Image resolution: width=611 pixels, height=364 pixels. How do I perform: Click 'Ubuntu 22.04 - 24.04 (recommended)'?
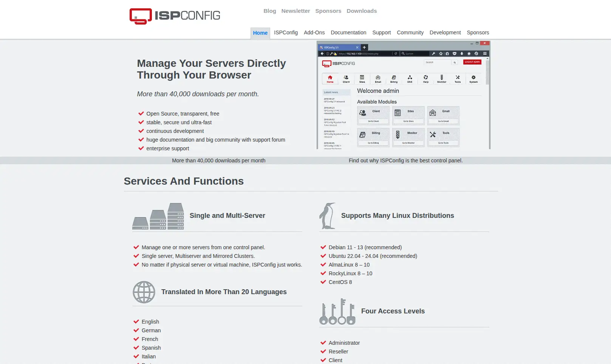[373, 256]
